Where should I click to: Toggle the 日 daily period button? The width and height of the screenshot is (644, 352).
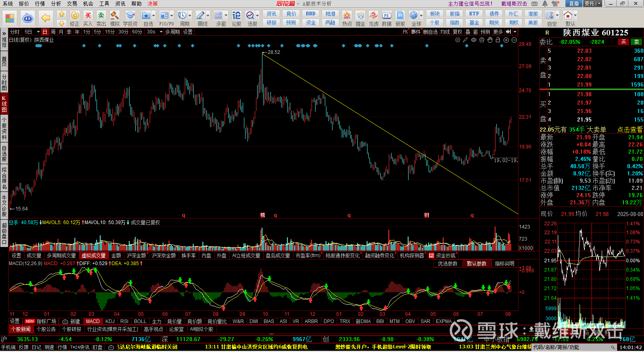coord(45,32)
